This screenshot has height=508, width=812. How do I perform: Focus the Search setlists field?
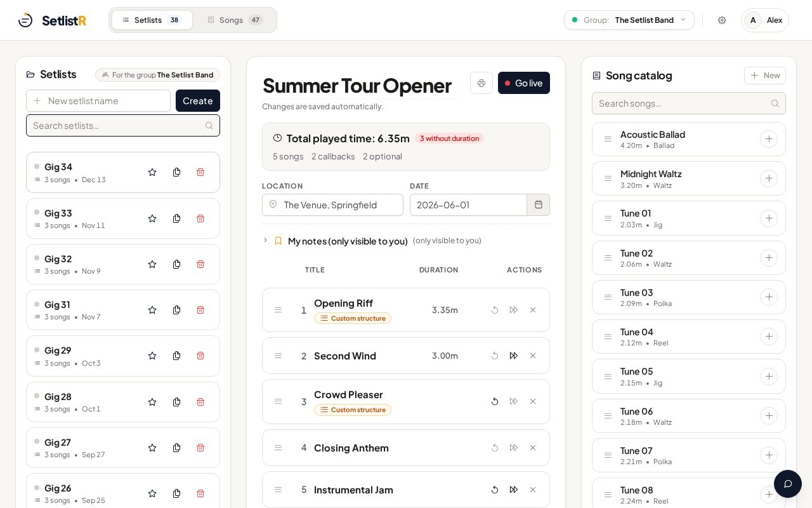pos(123,126)
